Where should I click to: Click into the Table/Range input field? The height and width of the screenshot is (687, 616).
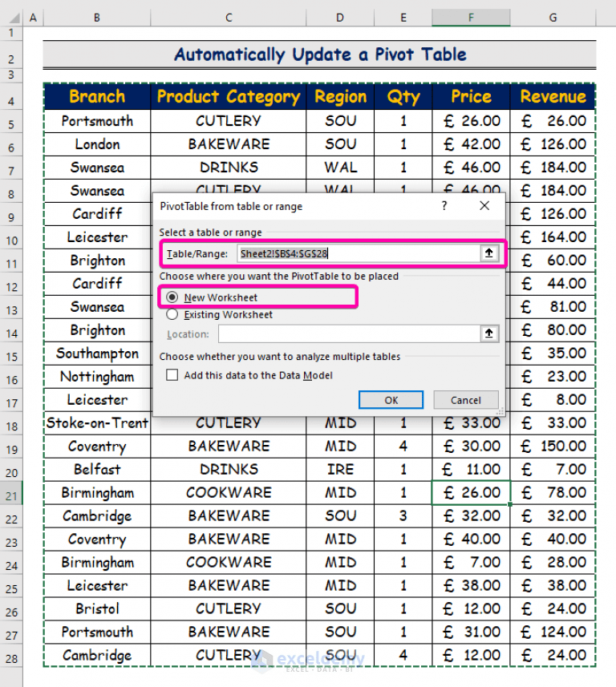[359, 253]
